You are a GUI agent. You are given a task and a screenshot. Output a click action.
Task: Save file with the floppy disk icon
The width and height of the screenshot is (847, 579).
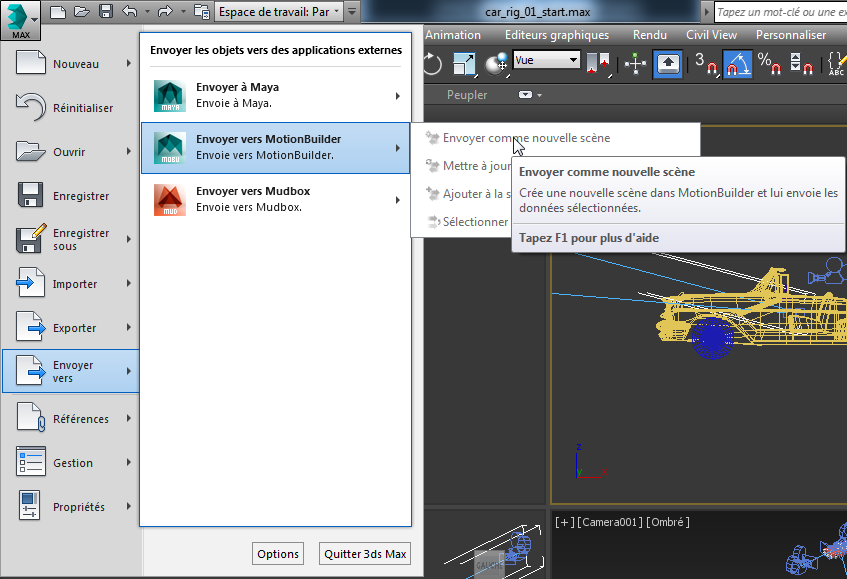click(106, 11)
